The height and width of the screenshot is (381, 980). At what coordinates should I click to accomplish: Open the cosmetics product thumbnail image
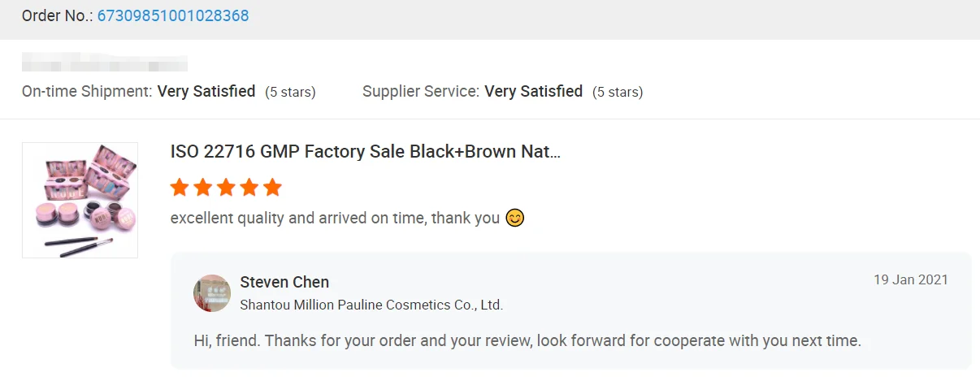pos(80,200)
